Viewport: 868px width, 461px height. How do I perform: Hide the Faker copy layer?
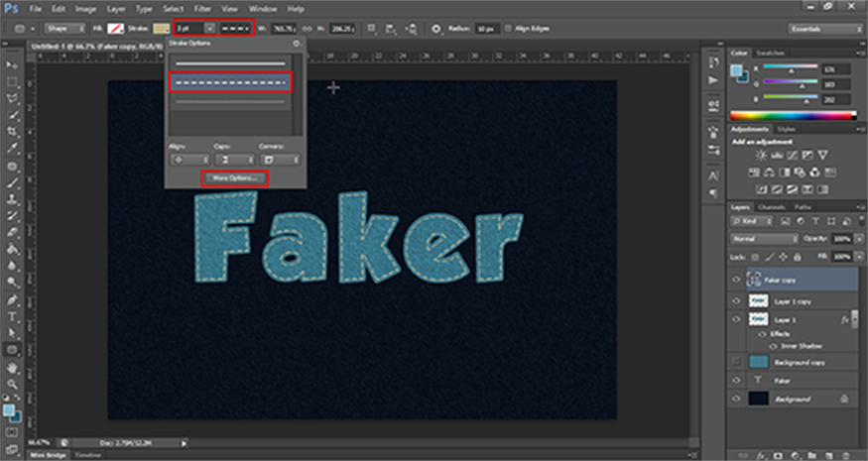[x=736, y=281]
